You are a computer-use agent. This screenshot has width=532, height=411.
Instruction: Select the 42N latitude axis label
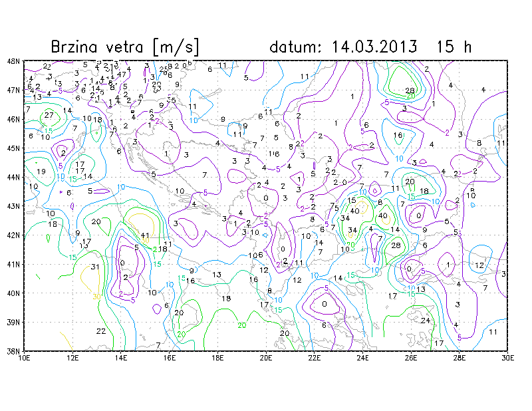(x=13, y=235)
